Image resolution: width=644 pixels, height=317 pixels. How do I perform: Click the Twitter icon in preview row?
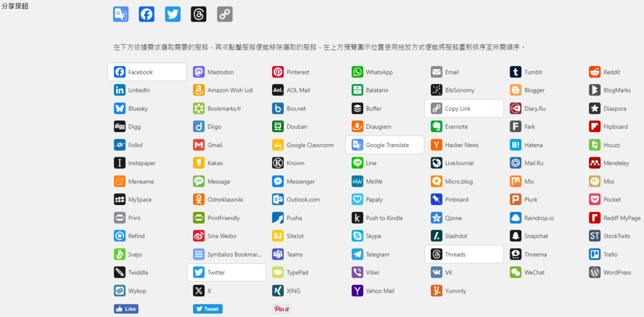pos(173,14)
